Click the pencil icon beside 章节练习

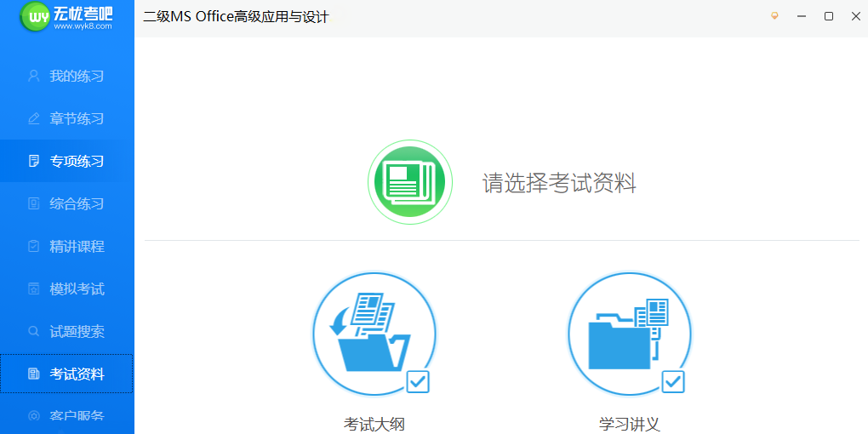tap(34, 118)
